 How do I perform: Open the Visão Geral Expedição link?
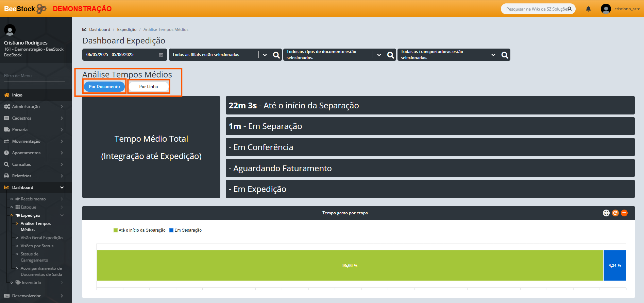click(41, 238)
